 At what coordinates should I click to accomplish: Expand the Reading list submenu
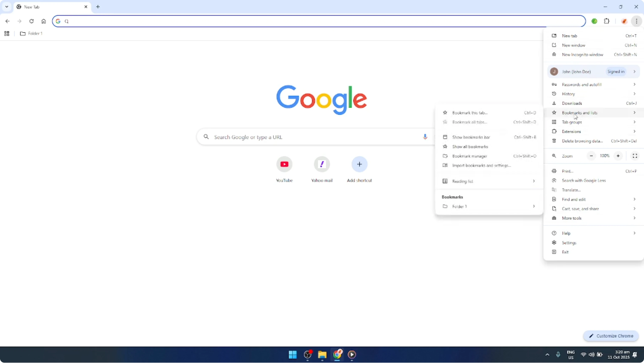click(x=489, y=181)
